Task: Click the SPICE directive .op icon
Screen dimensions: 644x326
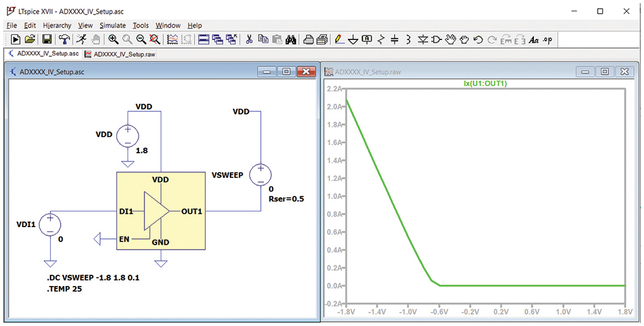Action: tap(548, 39)
